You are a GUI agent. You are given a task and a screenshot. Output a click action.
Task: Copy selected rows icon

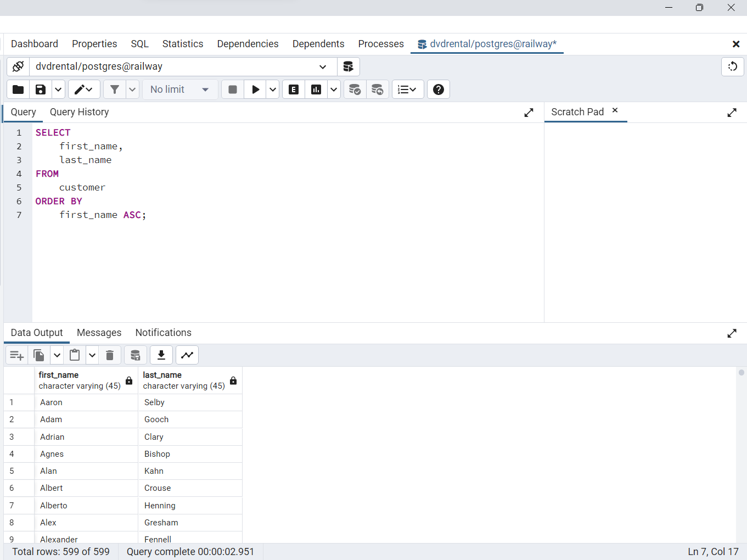tap(39, 355)
